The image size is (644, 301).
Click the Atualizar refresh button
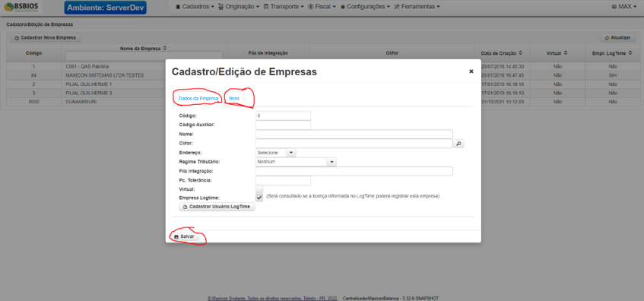click(617, 37)
